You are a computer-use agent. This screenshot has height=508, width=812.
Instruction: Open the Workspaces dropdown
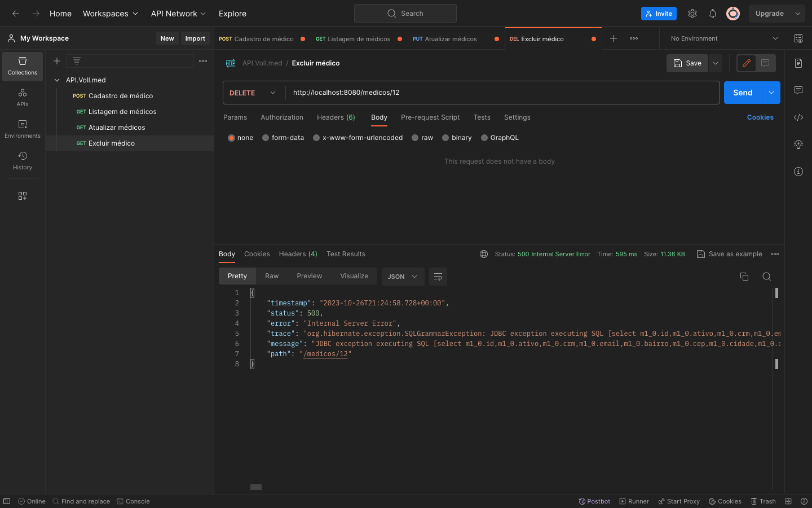111,14
